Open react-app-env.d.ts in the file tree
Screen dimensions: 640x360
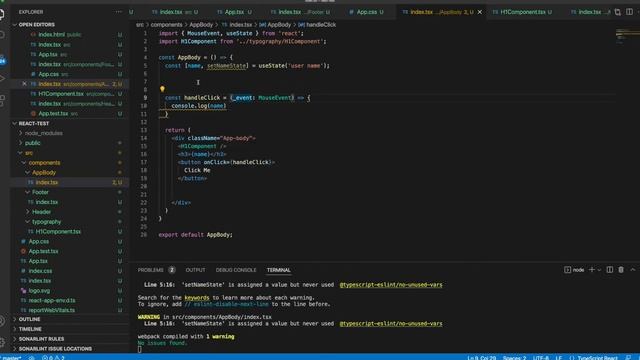pyautogui.click(x=52, y=300)
